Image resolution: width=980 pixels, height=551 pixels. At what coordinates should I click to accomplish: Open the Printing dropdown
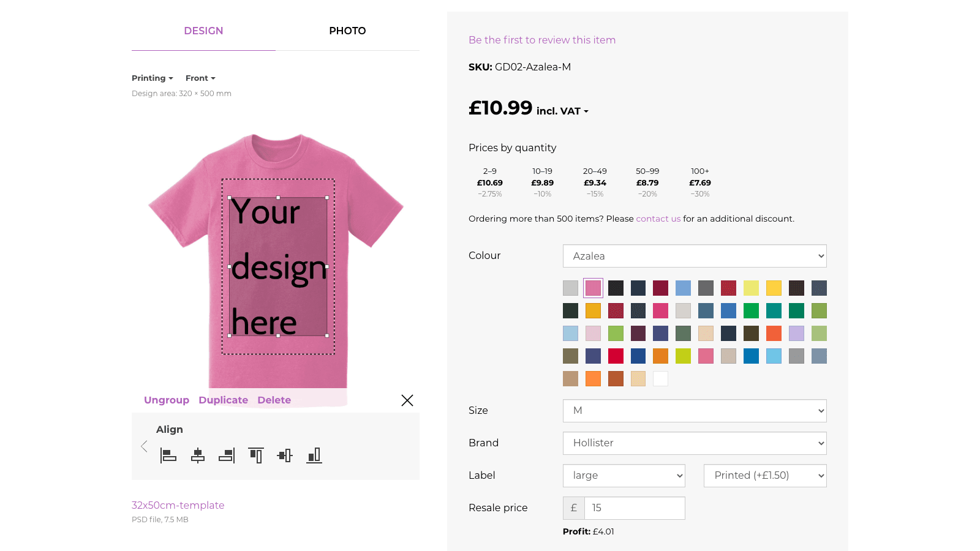click(152, 78)
